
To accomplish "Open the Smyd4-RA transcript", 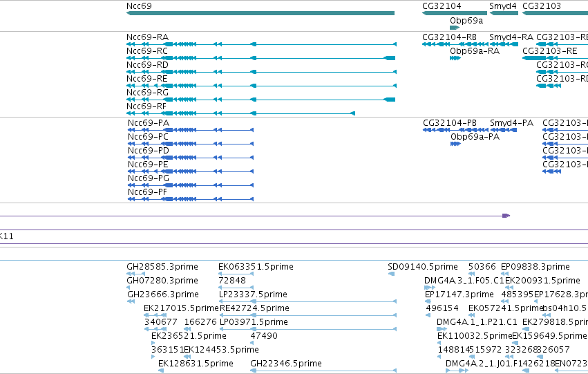I will tap(504, 44).
